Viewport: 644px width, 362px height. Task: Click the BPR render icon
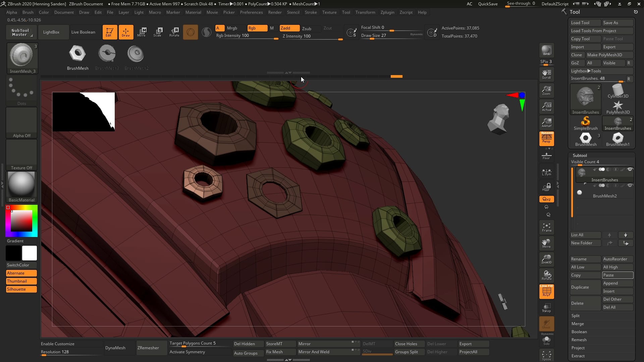coord(546,51)
